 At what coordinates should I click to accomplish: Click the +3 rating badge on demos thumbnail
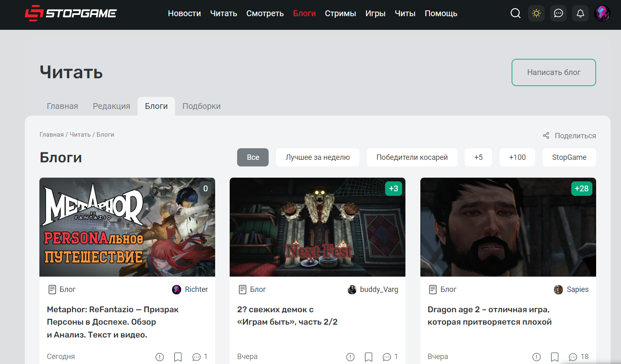pyautogui.click(x=393, y=188)
